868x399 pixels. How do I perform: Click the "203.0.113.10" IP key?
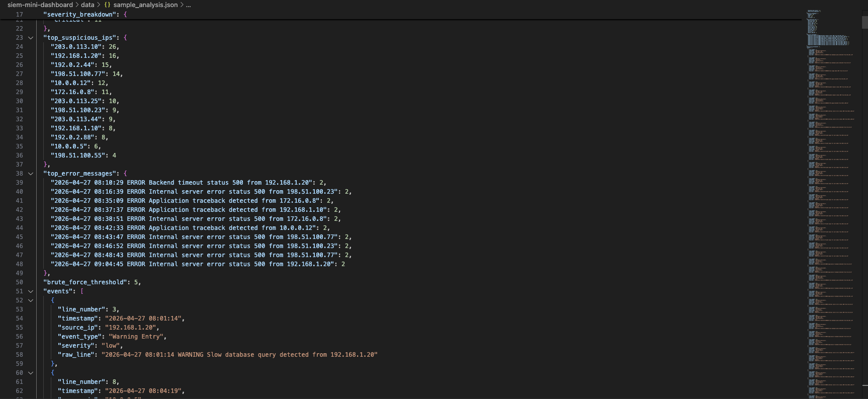[76, 47]
